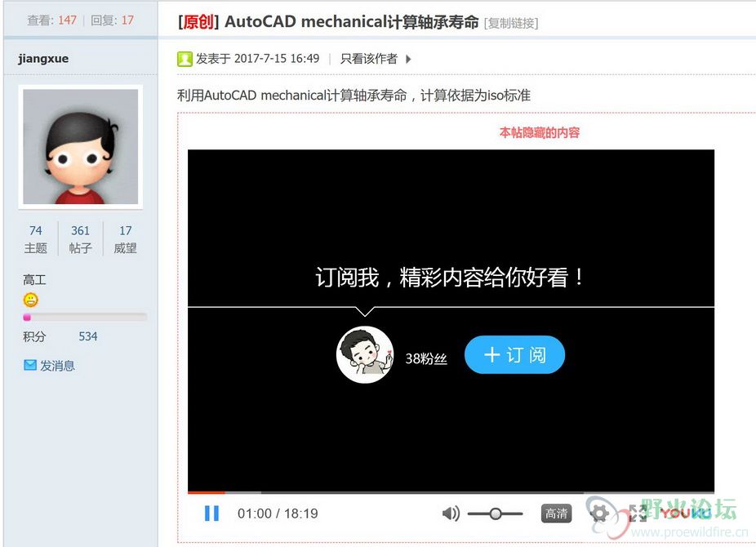Click the green poster status icon
The width and height of the screenshot is (756, 547).
tap(185, 59)
